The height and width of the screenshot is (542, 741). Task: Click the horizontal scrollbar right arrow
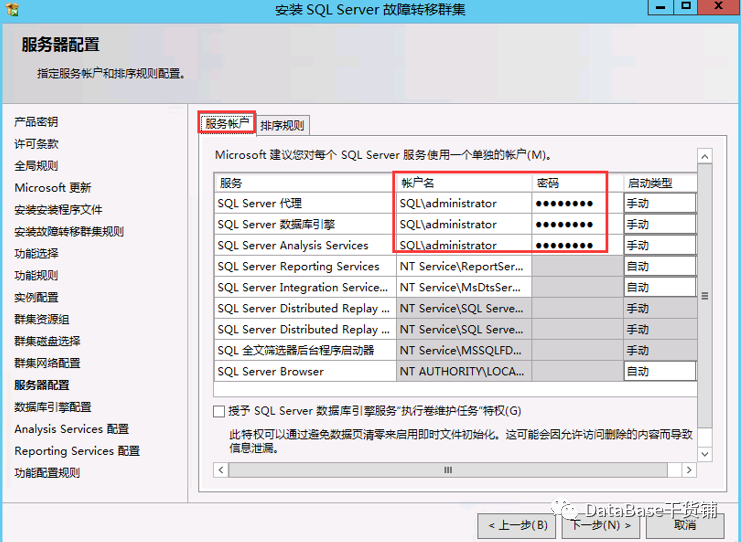(689, 470)
